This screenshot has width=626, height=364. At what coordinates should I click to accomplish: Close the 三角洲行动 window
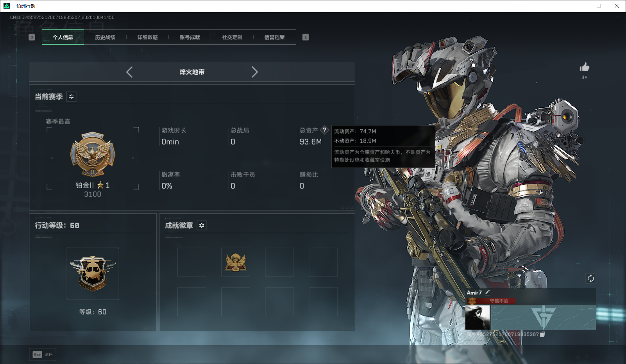pos(617,6)
